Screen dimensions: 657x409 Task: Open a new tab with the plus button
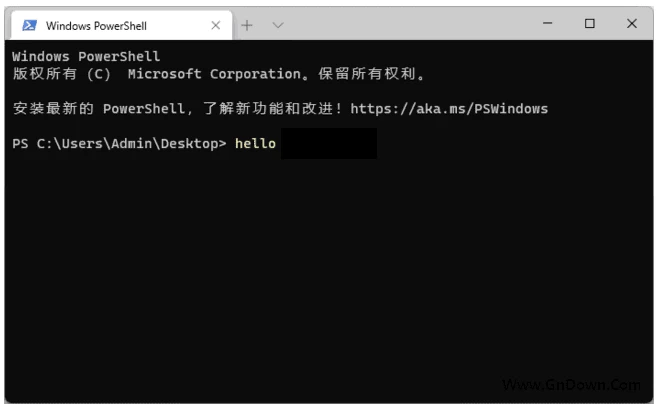coord(247,25)
